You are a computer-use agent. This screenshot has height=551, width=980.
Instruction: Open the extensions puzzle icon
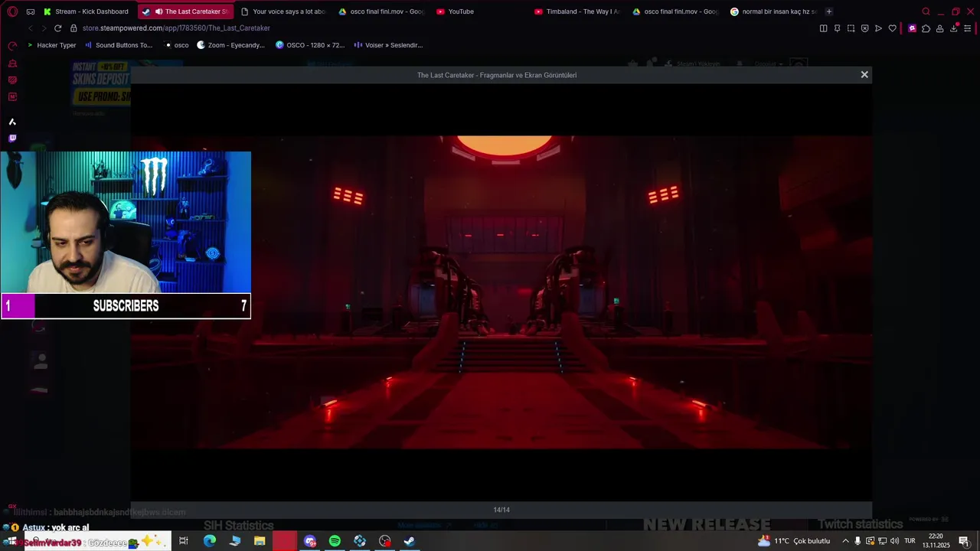click(x=926, y=28)
